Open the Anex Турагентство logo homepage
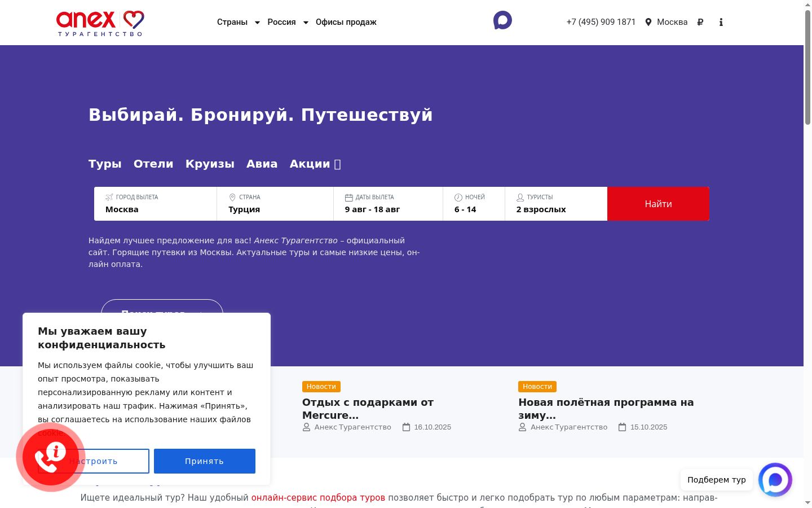The height and width of the screenshot is (508, 812). coord(100,23)
